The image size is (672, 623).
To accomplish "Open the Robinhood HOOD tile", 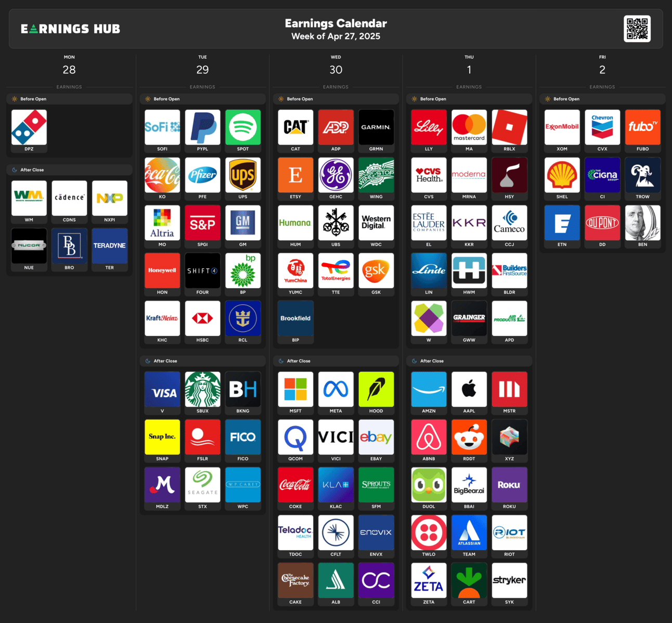I will click(376, 393).
